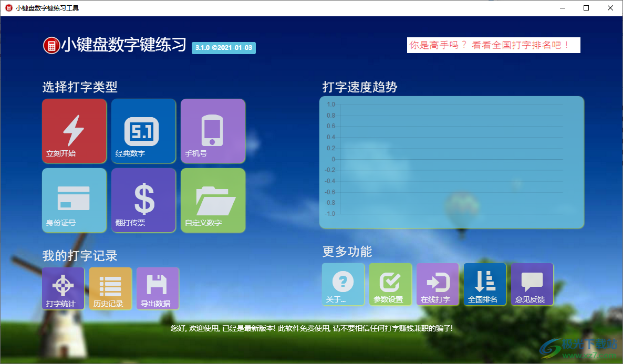Image resolution: width=623 pixels, height=364 pixels.
Task: Open the 翻打传票 dollar sign tile
Action: tap(143, 200)
